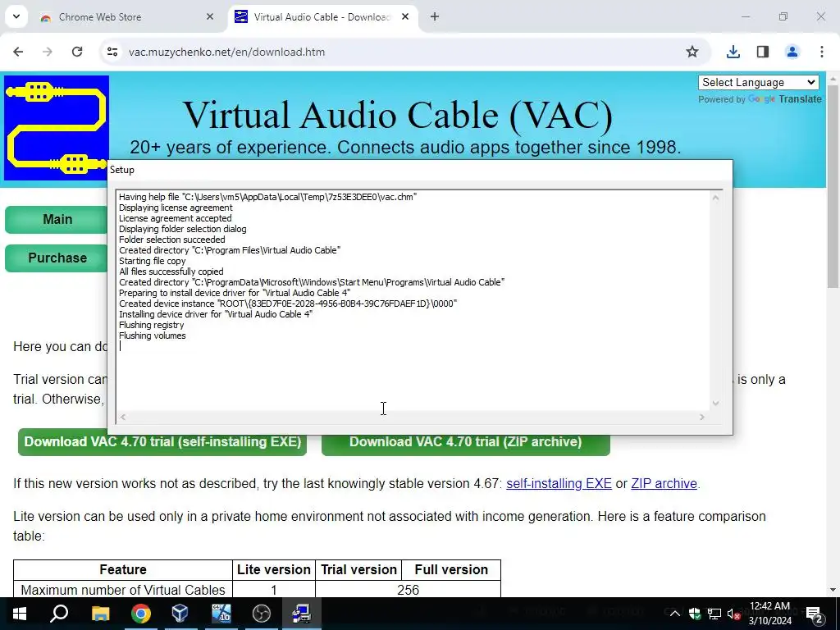Download VAC 4.70 trial ZIP archive
Image resolution: width=840 pixels, height=630 pixels.
(x=466, y=442)
